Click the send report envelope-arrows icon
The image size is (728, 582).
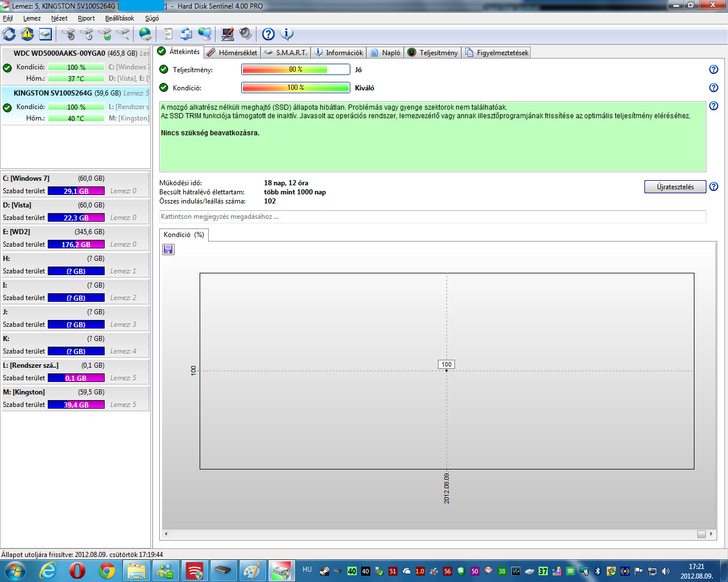point(186,34)
